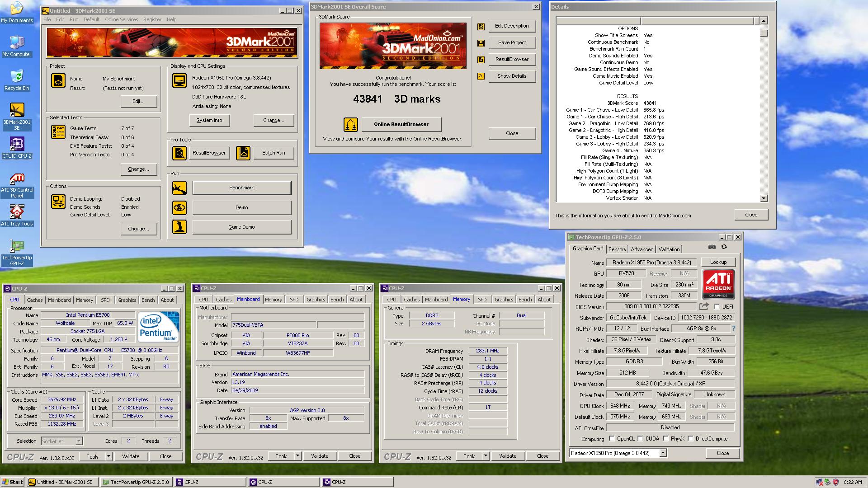Toggle the CUDA checkbox
Image resolution: width=868 pixels, height=488 pixels.
tap(640, 439)
